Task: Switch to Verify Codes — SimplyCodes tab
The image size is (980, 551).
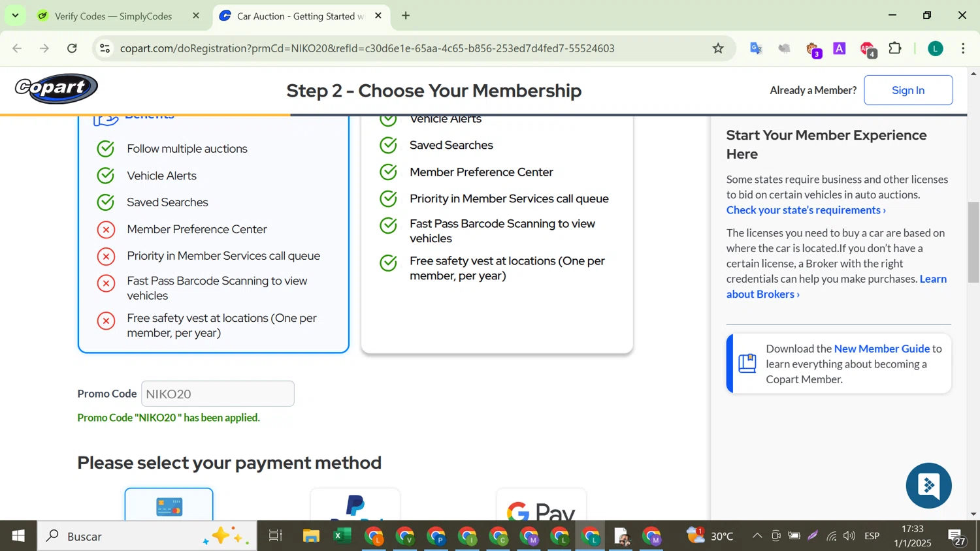Action: 113,16
